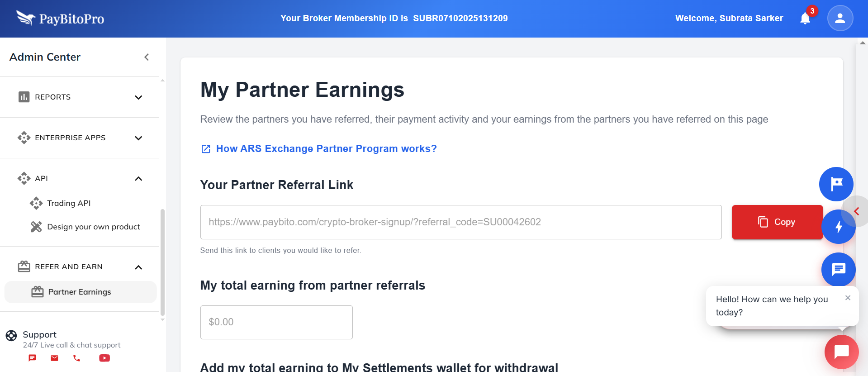Open the email support icon

tap(54, 358)
